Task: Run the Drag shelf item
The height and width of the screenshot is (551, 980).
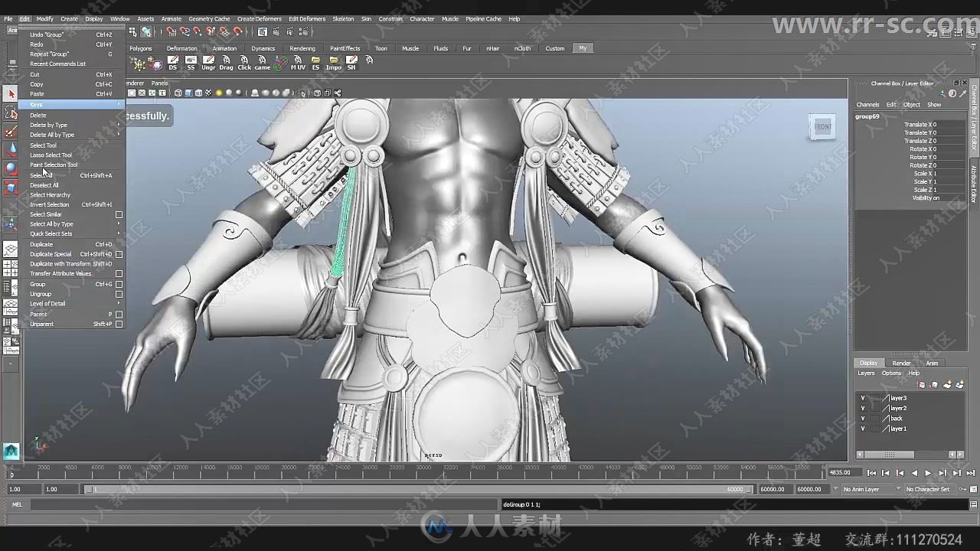Action: [x=227, y=63]
